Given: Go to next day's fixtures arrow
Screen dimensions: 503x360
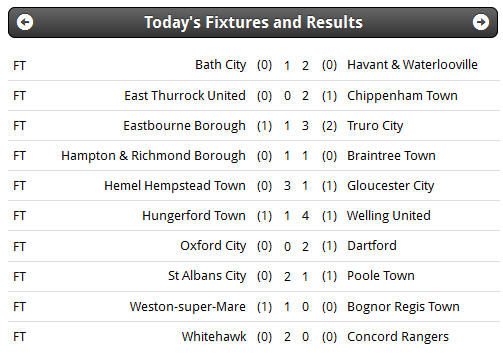Looking at the screenshot, I should [481, 22].
